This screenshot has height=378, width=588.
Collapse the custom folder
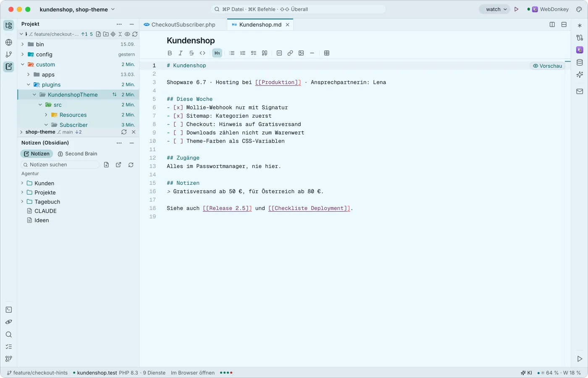pos(23,64)
